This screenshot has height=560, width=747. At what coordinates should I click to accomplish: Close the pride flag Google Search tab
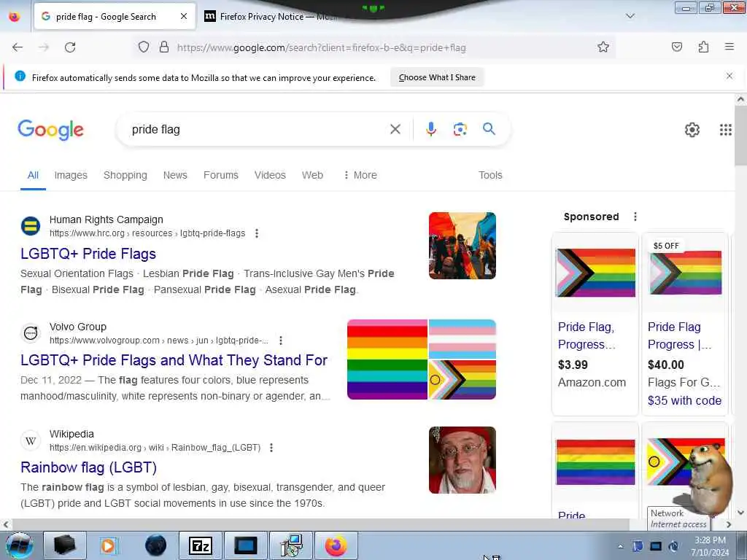click(183, 16)
